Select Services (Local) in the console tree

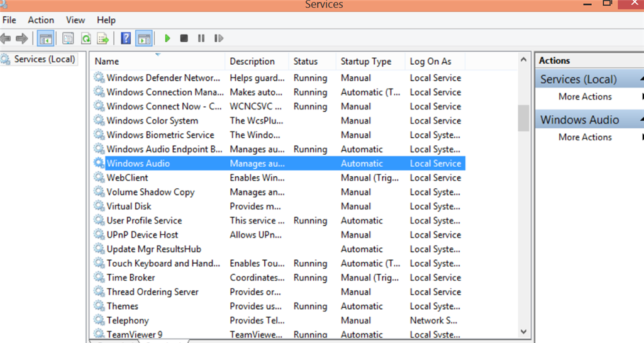pyautogui.click(x=45, y=59)
